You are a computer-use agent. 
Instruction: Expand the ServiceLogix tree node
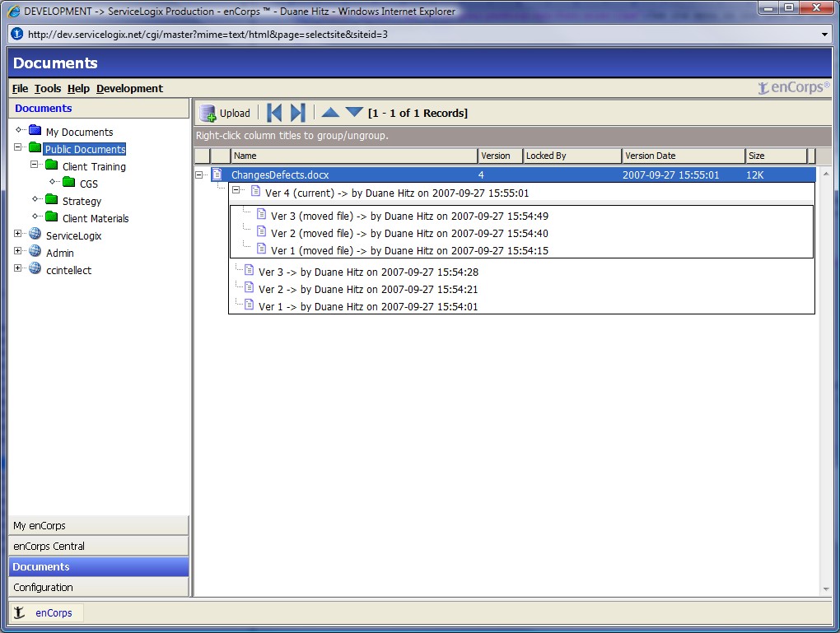click(x=17, y=234)
